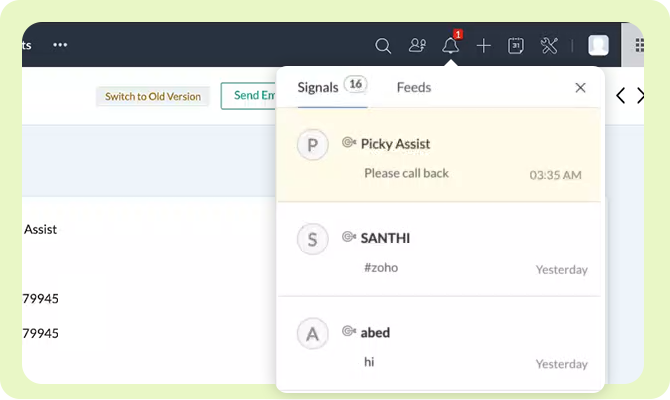The width and height of the screenshot is (670, 400).
Task: Click the '#zoho' message text
Action: coord(381,268)
